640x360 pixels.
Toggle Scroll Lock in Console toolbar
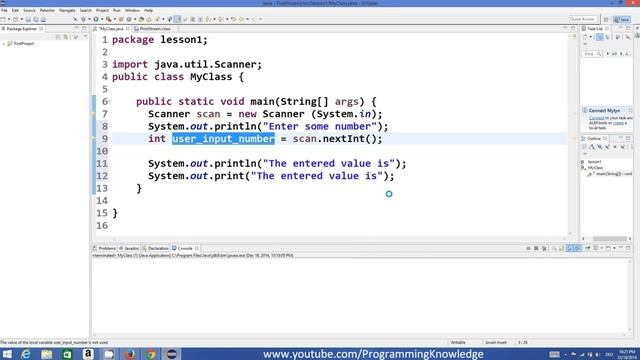561,248
